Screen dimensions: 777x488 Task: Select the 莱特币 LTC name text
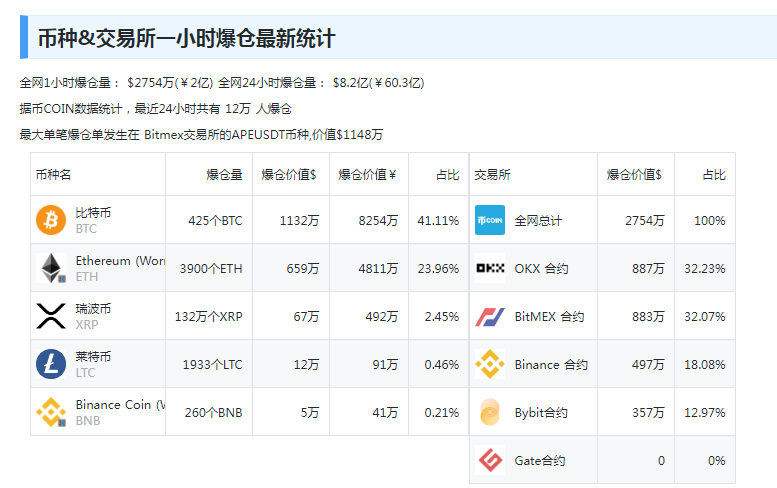click(93, 357)
